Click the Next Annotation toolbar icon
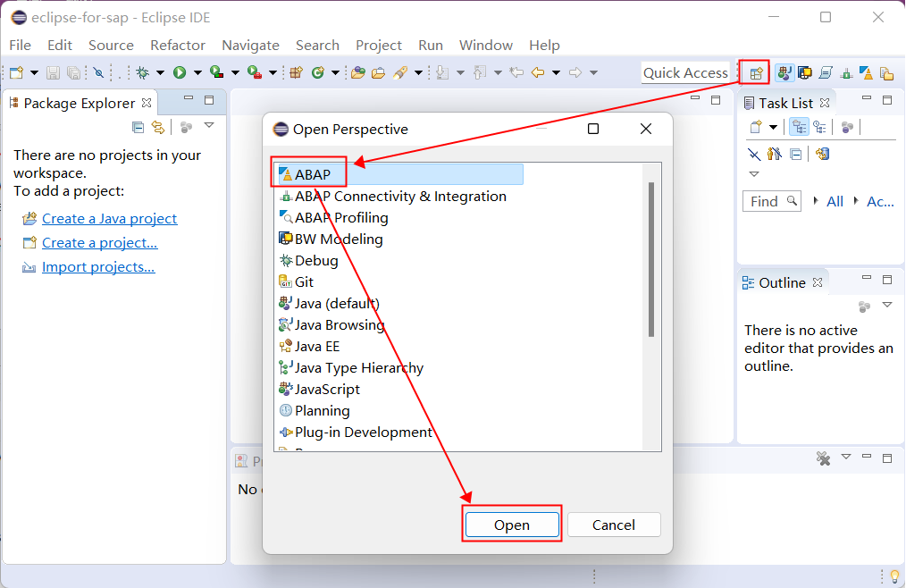This screenshot has height=588, width=906. [442, 72]
